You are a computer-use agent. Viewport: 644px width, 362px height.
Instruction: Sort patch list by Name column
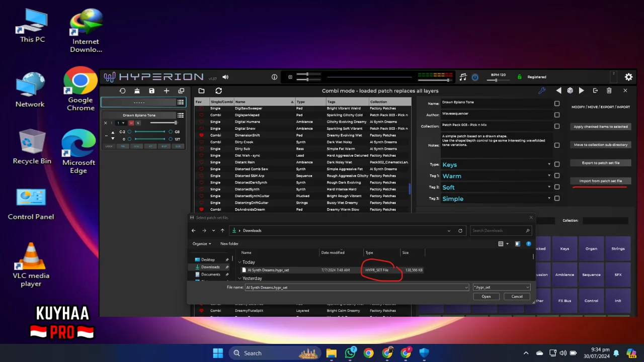[266, 102]
